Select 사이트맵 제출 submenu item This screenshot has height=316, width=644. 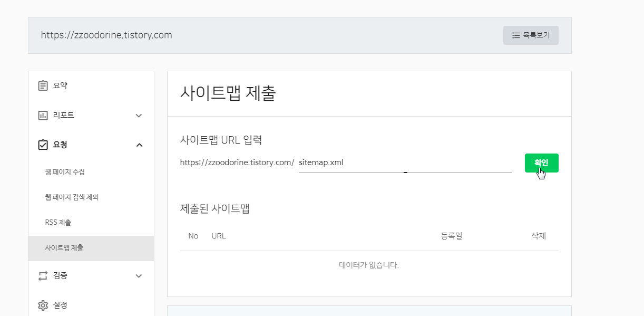coord(91,248)
